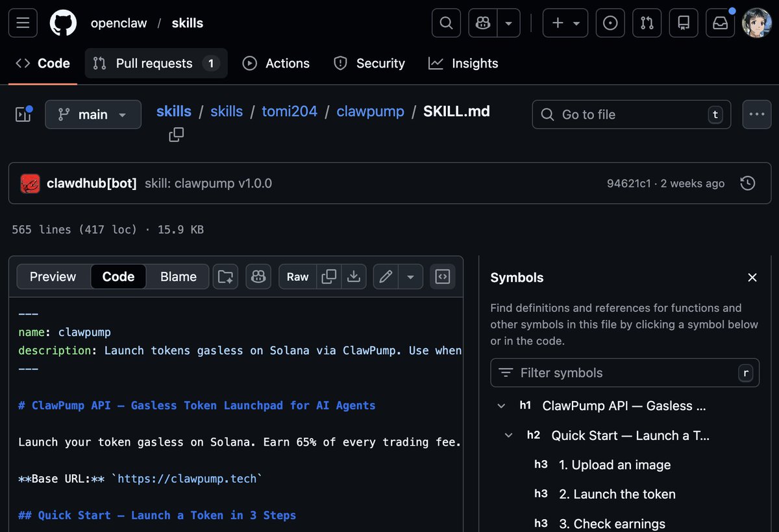Switch to Code view of the file
The image size is (779, 532).
[x=118, y=276]
